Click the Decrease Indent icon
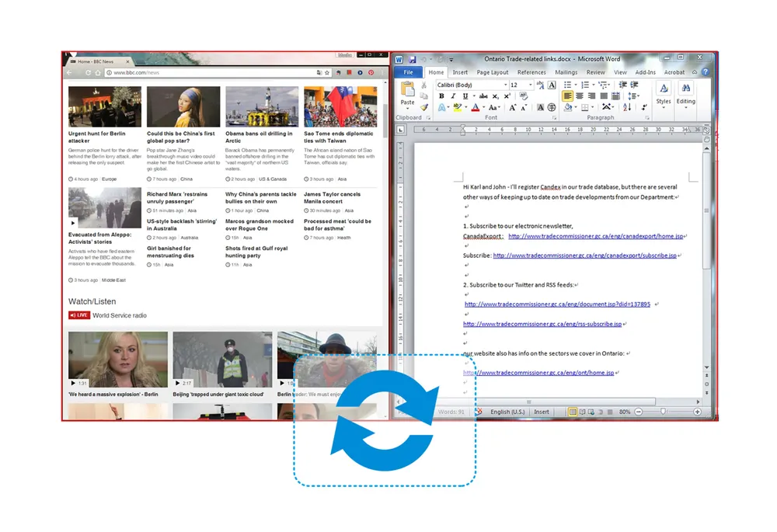777x532 pixels. 623,85
